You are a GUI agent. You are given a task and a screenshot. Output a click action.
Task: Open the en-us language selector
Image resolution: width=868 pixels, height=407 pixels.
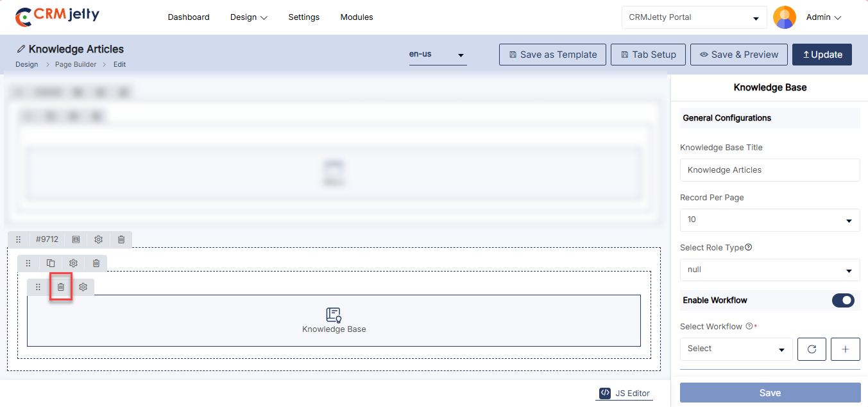point(438,55)
